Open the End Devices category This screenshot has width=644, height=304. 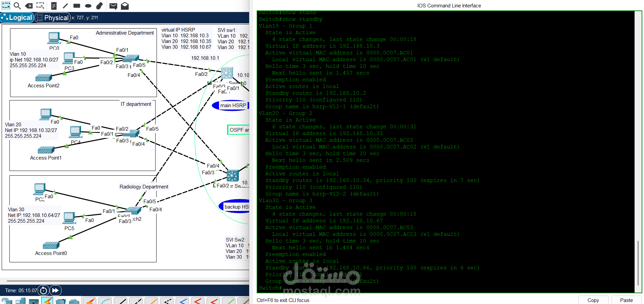pos(20,301)
